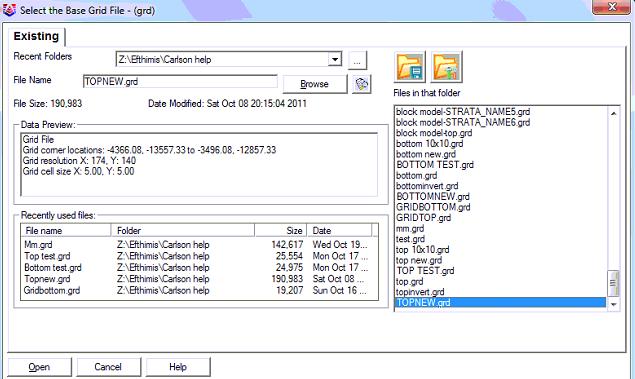Click the Sat Oct 08 date cell
The image size is (635, 379).
tap(339, 279)
